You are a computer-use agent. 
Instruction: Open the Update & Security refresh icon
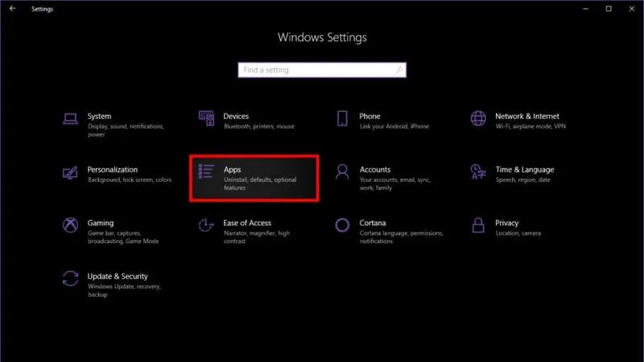(x=70, y=279)
